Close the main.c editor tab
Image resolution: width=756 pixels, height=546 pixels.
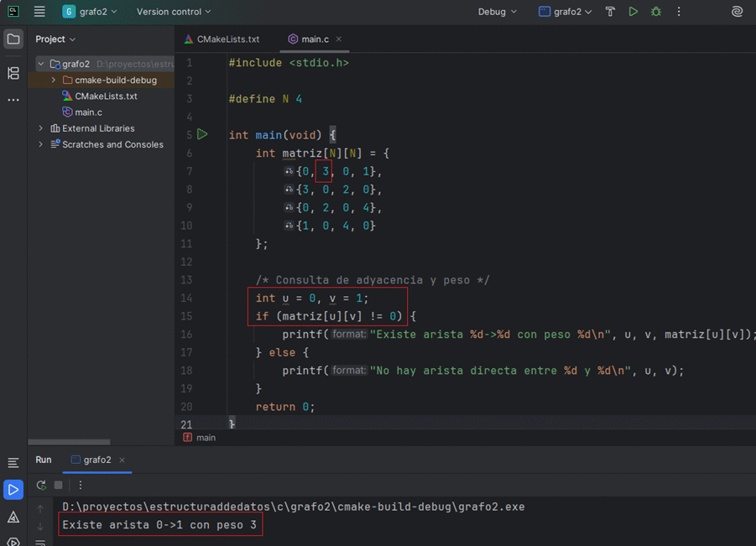click(338, 39)
